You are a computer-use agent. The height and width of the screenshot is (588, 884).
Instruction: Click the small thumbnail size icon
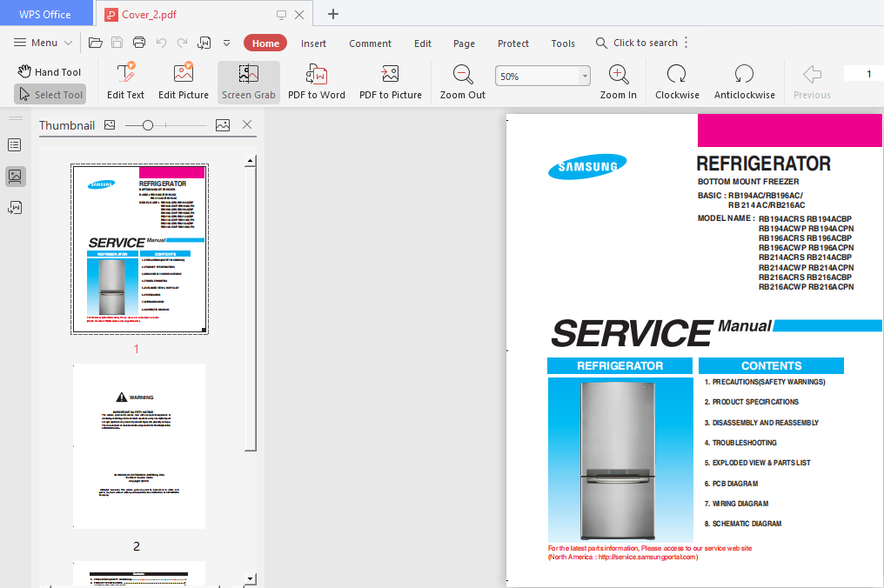point(110,125)
